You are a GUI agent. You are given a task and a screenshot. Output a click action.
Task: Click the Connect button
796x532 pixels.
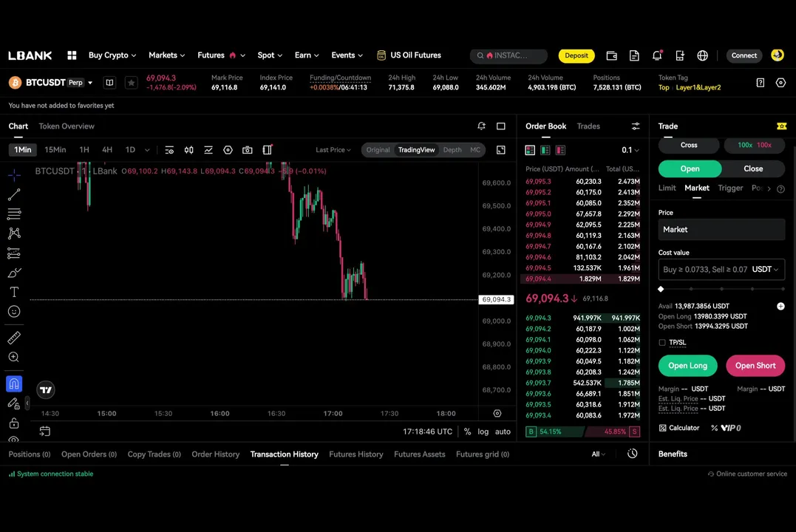pos(744,55)
